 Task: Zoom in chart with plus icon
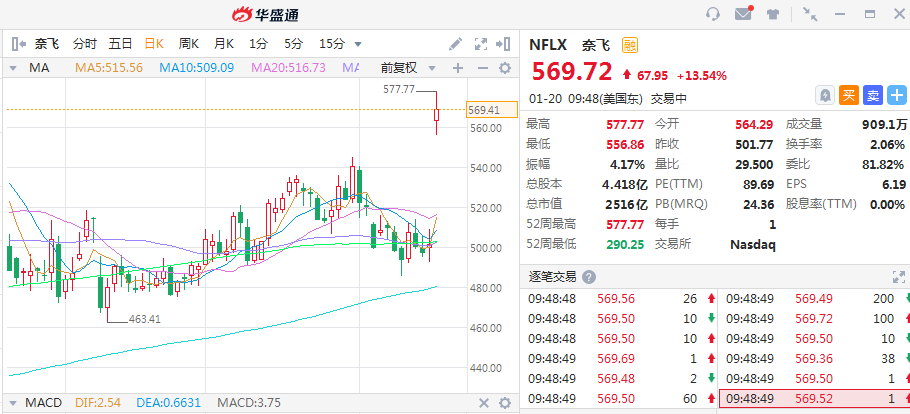pos(458,68)
